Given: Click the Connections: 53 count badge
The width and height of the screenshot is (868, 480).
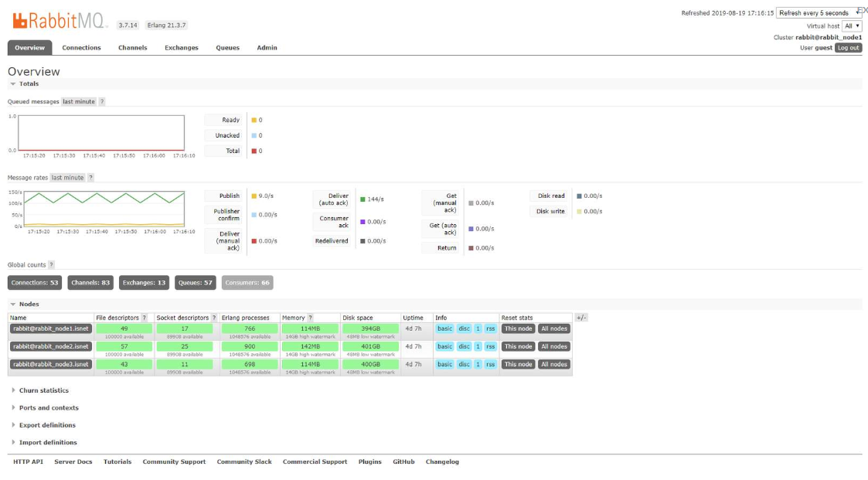Looking at the screenshot, I should [35, 283].
